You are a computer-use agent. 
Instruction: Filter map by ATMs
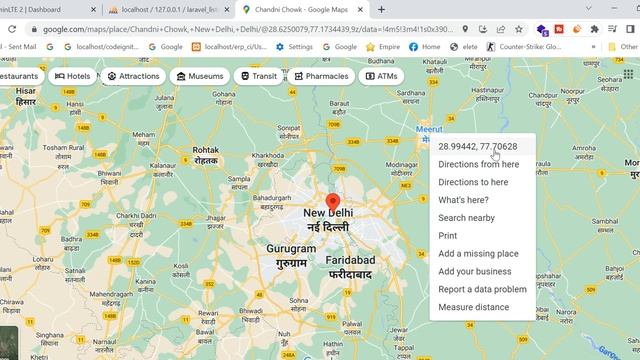point(381,76)
